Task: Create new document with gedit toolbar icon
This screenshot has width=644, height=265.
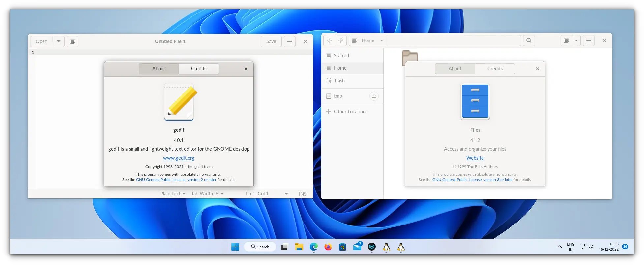Action: [x=73, y=41]
